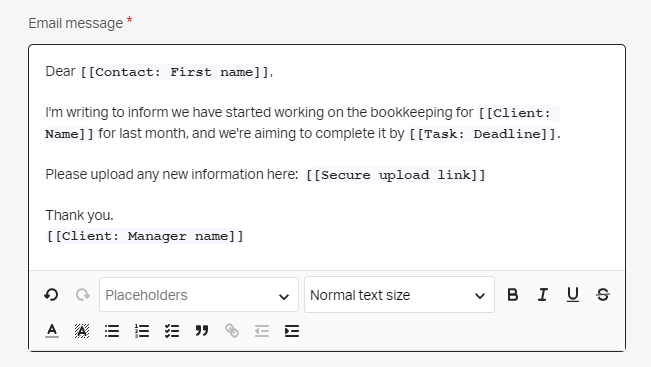Click the Email message field label
The width and height of the screenshot is (651, 367).
coord(76,23)
